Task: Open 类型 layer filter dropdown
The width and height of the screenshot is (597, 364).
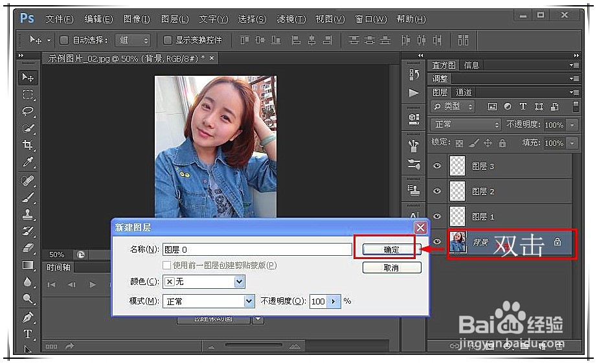Action: point(453,107)
